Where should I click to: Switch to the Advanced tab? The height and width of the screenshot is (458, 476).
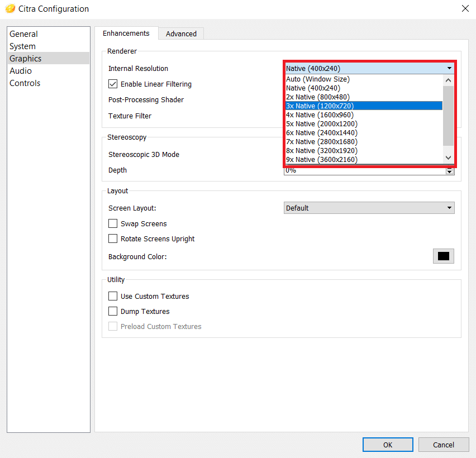[181, 34]
